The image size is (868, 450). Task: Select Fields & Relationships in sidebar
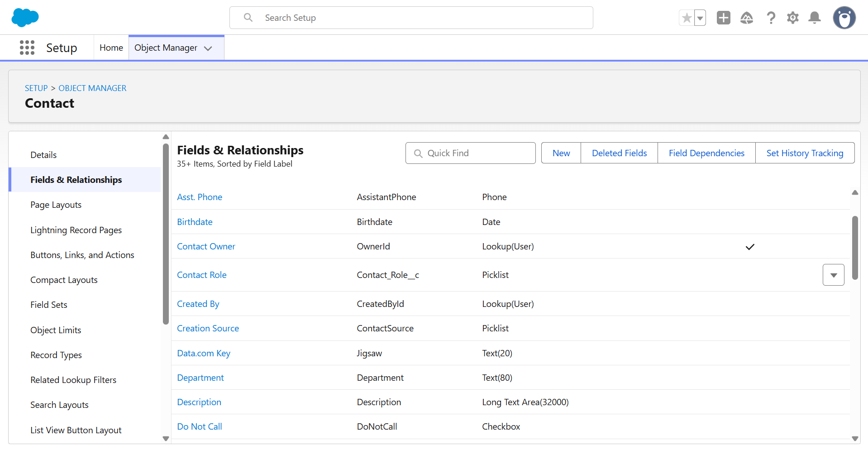tap(85, 180)
